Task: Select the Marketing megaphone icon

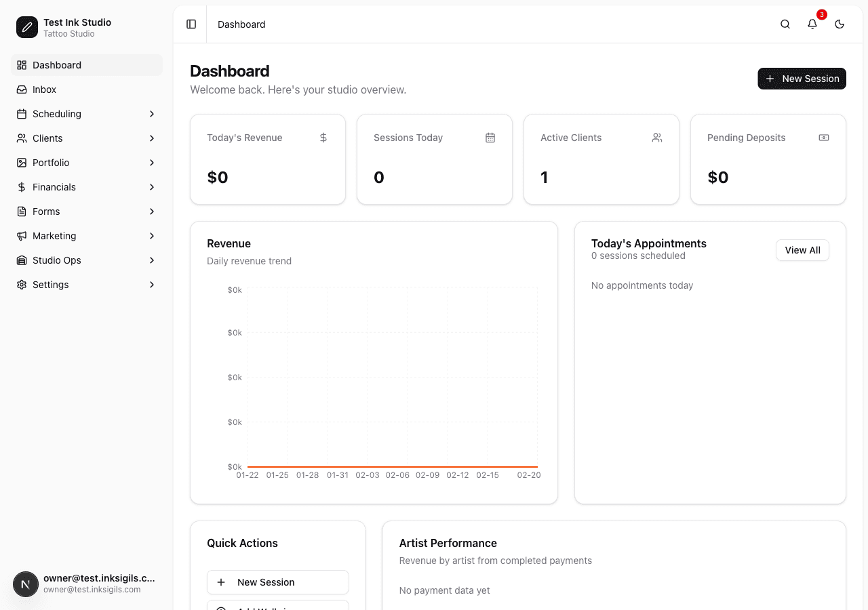Action: (21, 236)
